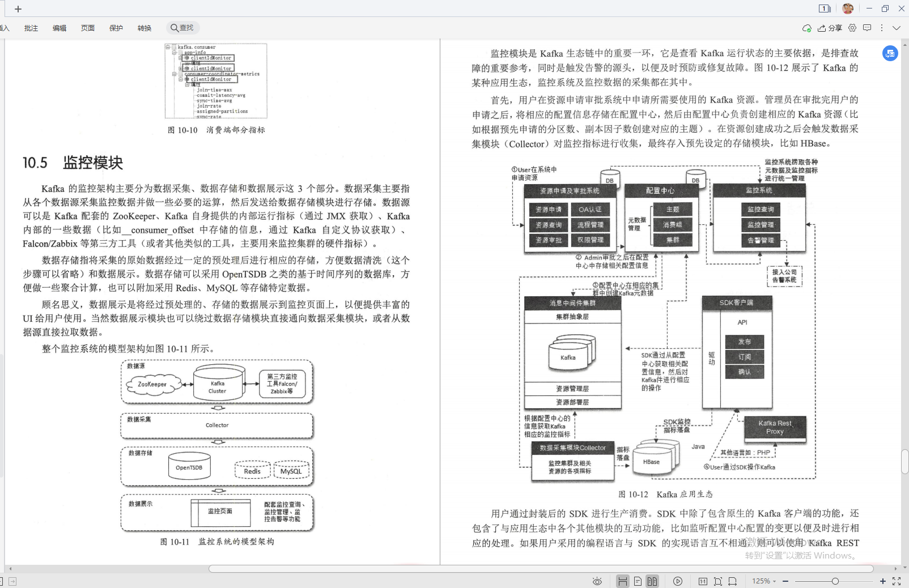Screen dimensions: 909x588
Task: Click the MySQL box in the diagram
Action: point(291,471)
